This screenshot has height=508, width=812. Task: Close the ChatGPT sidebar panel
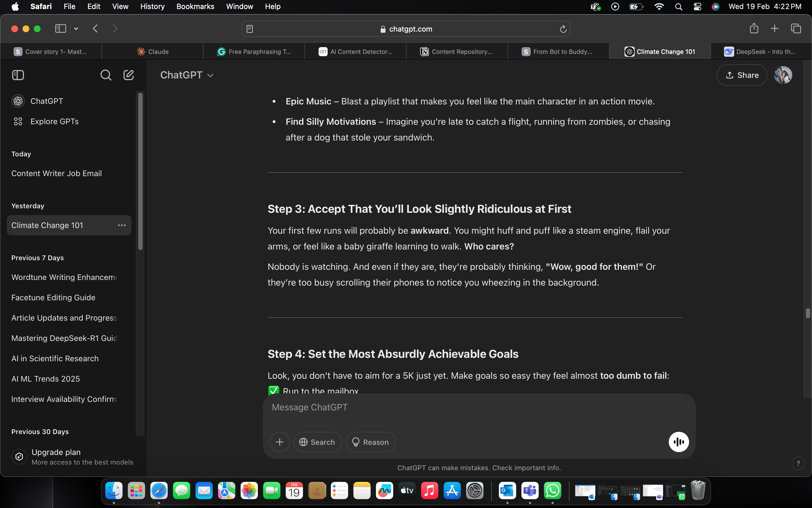(x=18, y=75)
